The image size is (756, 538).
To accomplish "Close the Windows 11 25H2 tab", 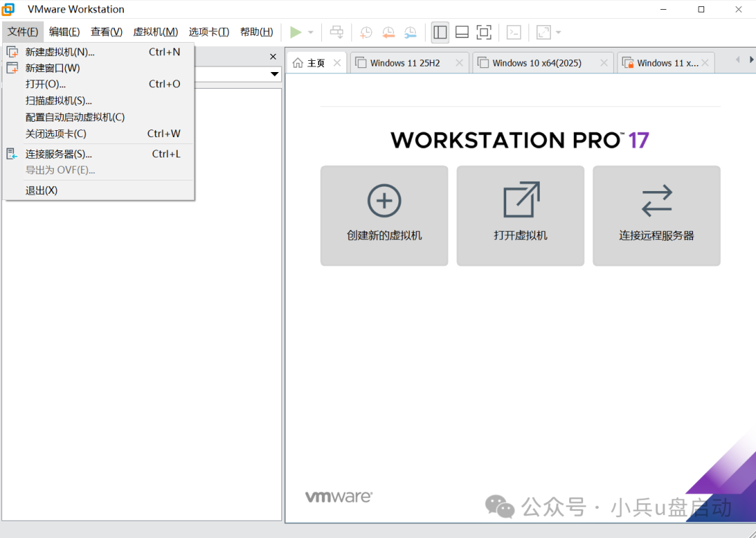I will point(458,62).
